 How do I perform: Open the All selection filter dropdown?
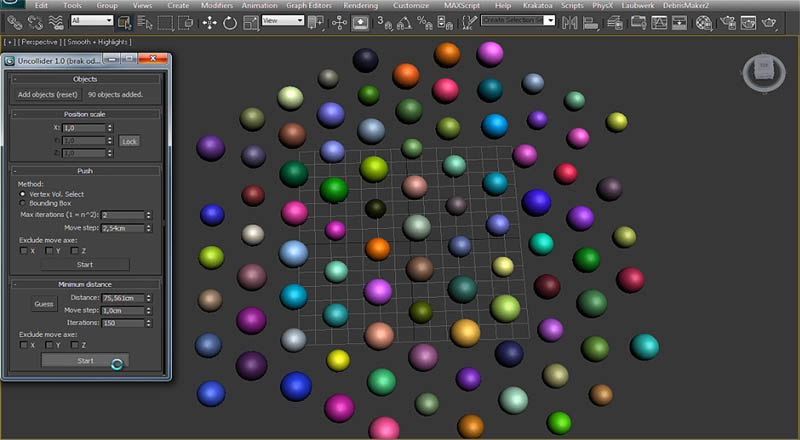point(90,21)
